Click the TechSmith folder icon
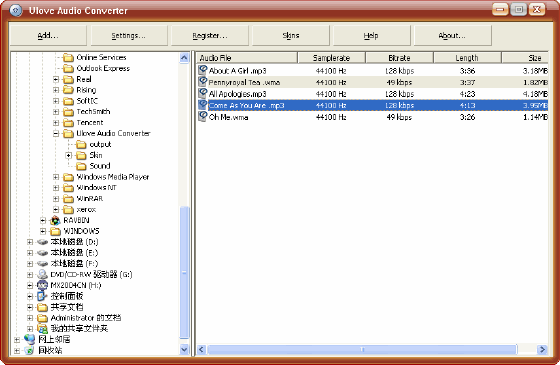The image size is (560, 365). point(68,112)
